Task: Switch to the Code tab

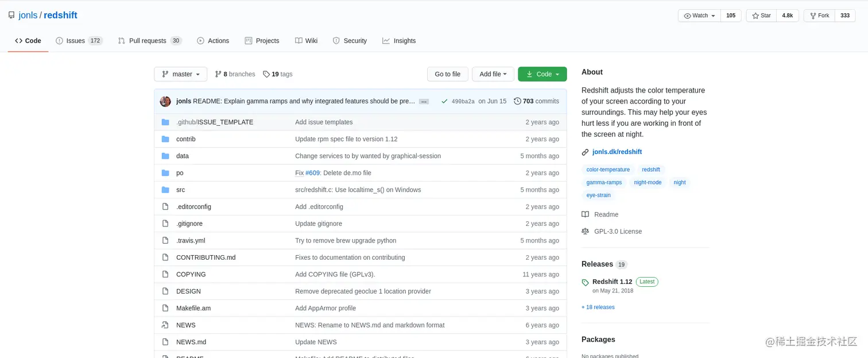Action: click(x=28, y=41)
